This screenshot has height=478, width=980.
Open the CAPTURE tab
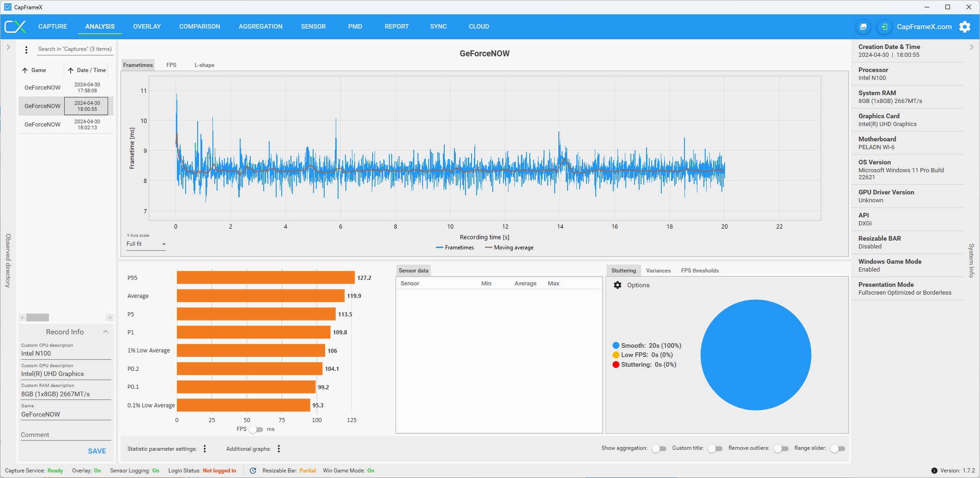(x=53, y=26)
